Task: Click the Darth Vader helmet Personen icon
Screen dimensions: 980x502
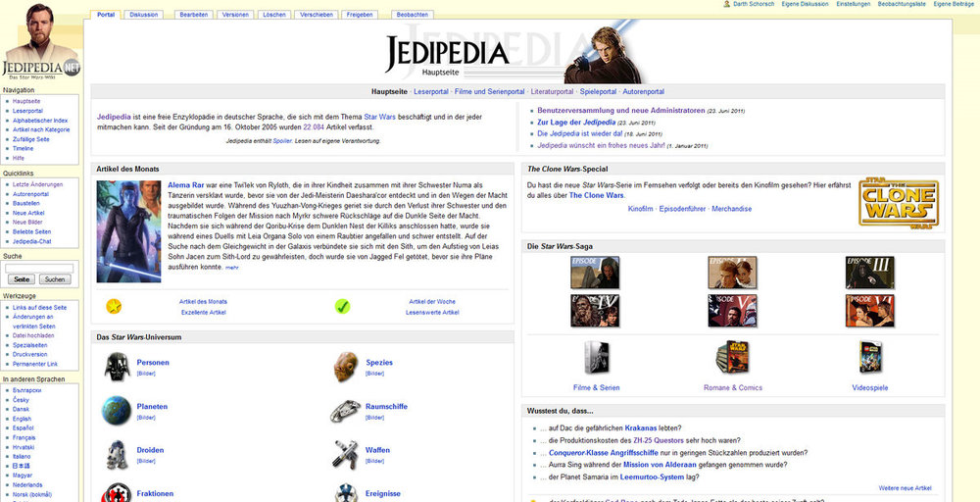Action: point(117,367)
